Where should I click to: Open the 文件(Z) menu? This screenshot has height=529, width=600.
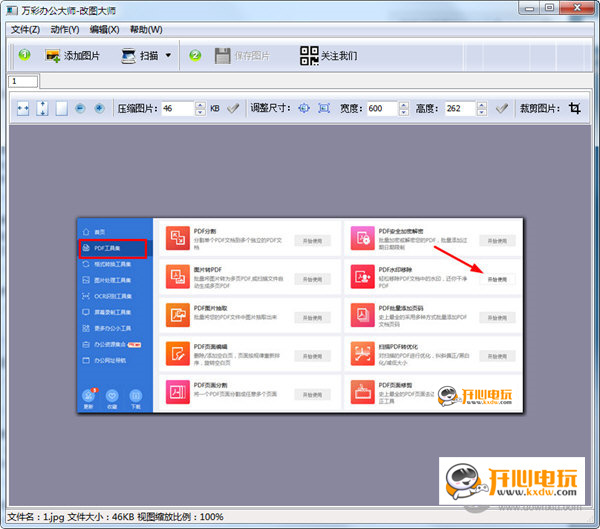pyautogui.click(x=24, y=30)
